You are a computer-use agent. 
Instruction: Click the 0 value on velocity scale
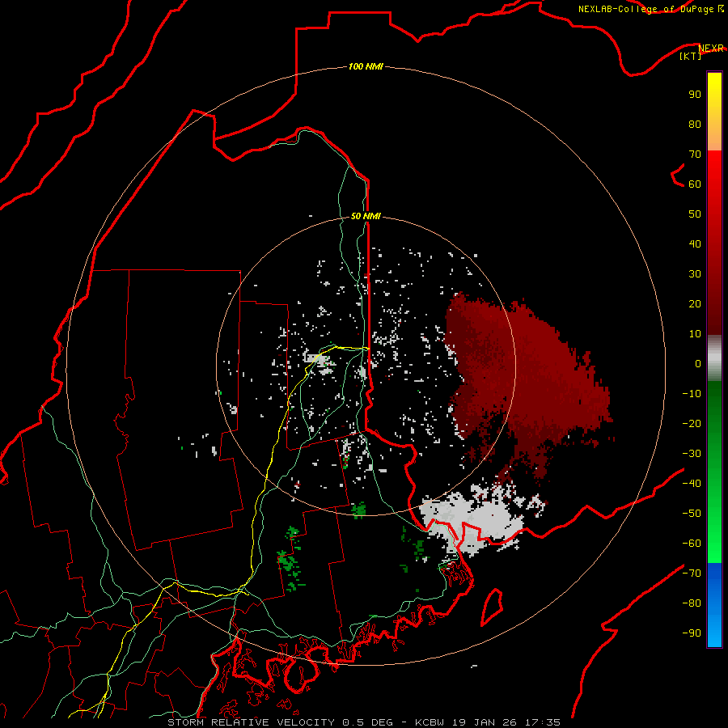click(x=698, y=363)
